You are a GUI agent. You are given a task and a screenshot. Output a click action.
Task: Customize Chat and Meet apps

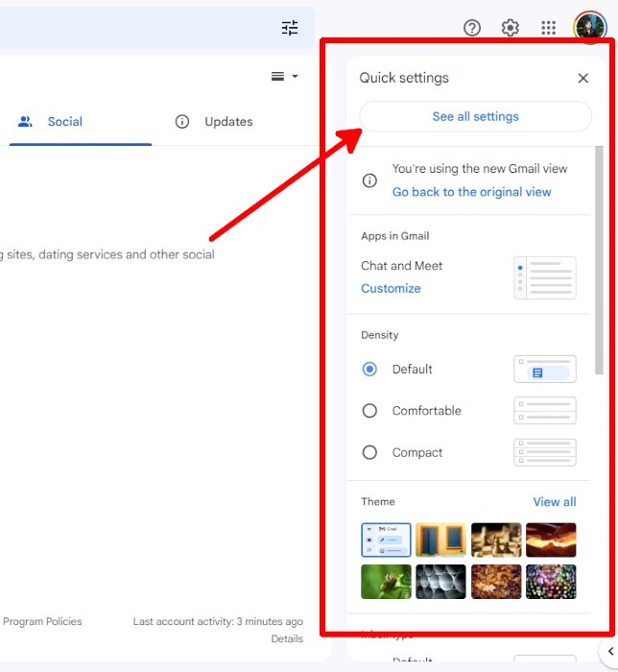[x=391, y=288]
